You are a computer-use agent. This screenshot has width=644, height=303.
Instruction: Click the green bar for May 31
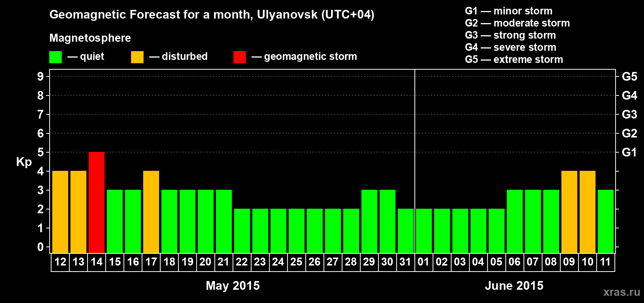pos(406,231)
